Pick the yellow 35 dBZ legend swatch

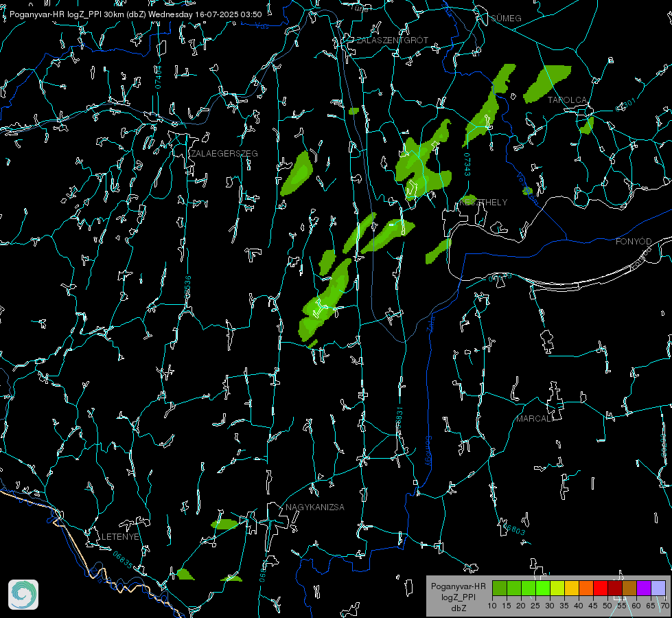[x=572, y=588]
